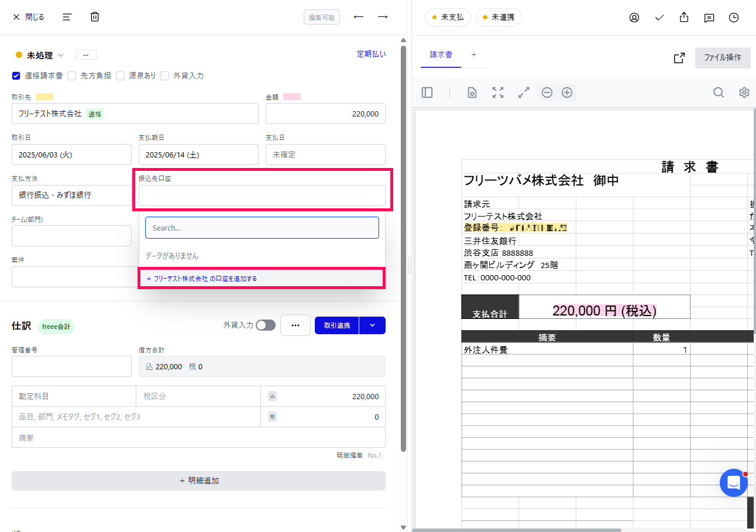
Task: Open the share/export icon top right
Action: (x=683, y=17)
